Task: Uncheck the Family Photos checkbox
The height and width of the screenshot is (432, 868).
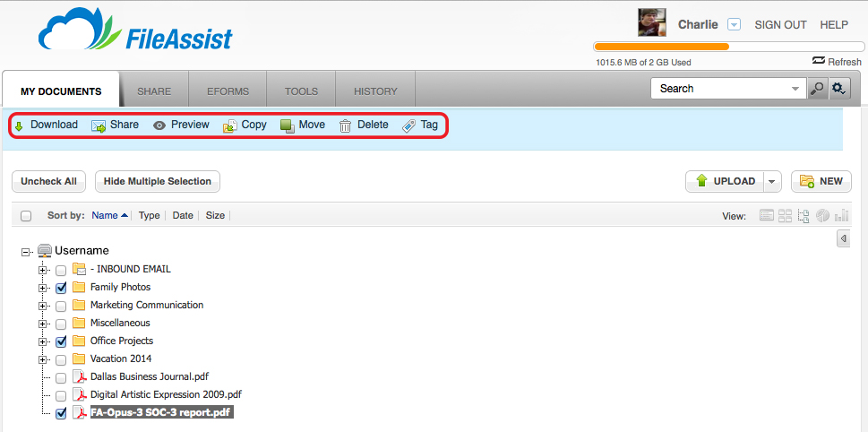Action: click(61, 288)
